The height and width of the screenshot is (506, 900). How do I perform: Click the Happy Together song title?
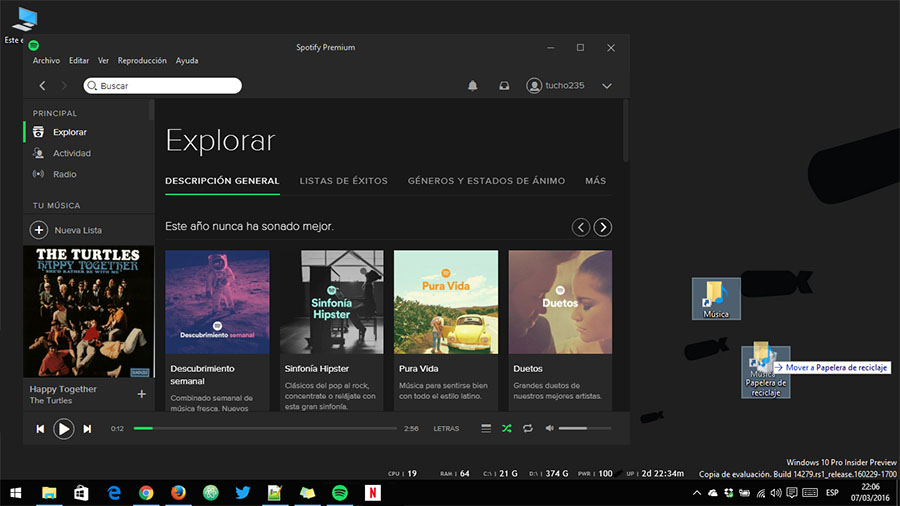pyautogui.click(x=63, y=389)
